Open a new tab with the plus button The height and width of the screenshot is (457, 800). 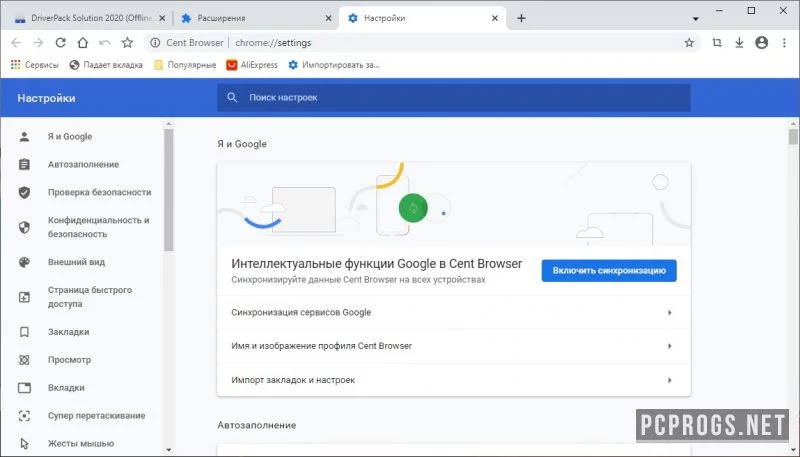coord(521,18)
